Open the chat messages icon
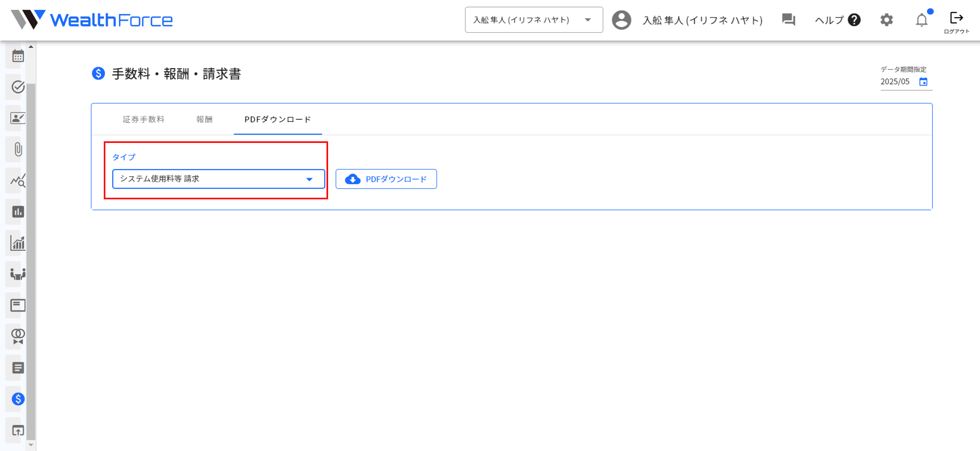980x451 pixels. 788,20
